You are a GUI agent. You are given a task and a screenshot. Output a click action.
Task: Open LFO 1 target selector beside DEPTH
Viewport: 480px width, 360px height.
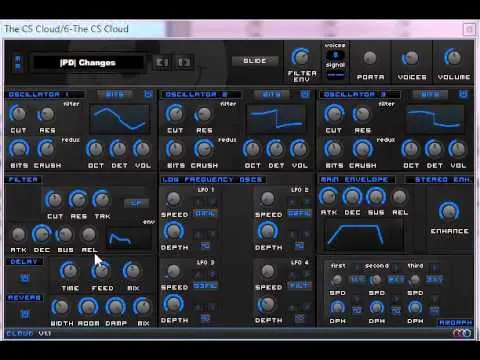coord(205,246)
